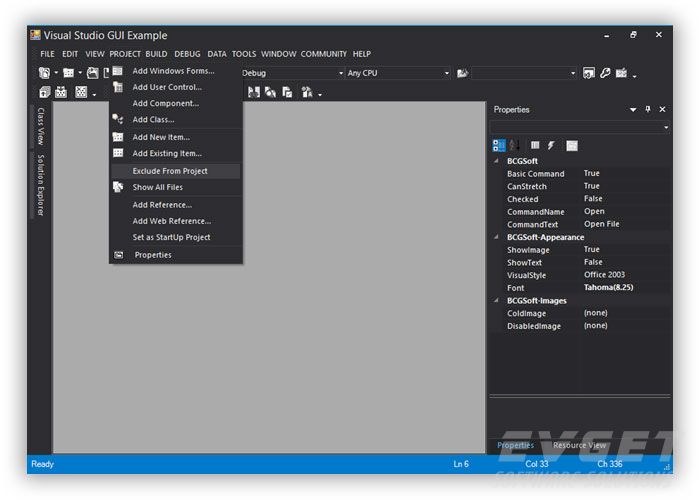Select Exclude From Project menu item

click(176, 171)
